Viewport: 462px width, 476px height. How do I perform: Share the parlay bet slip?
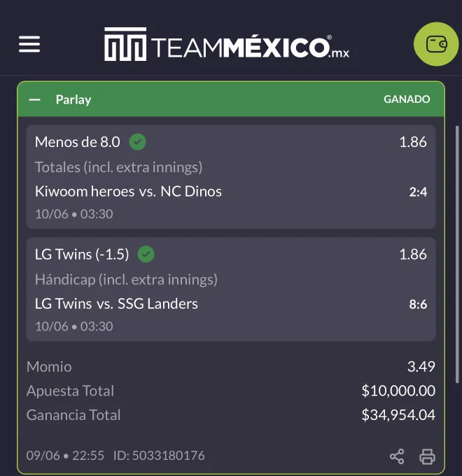(x=397, y=456)
